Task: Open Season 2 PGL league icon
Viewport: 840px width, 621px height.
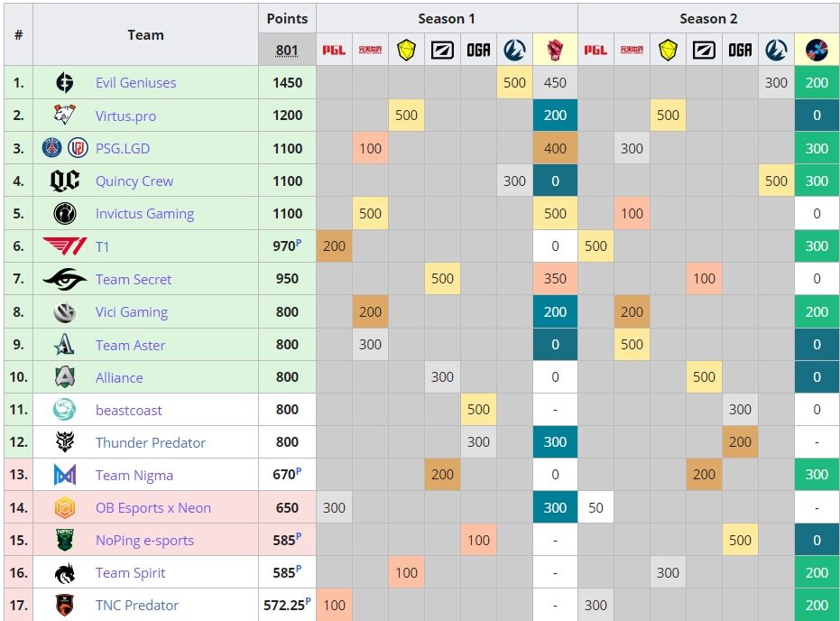Action: coord(595,50)
